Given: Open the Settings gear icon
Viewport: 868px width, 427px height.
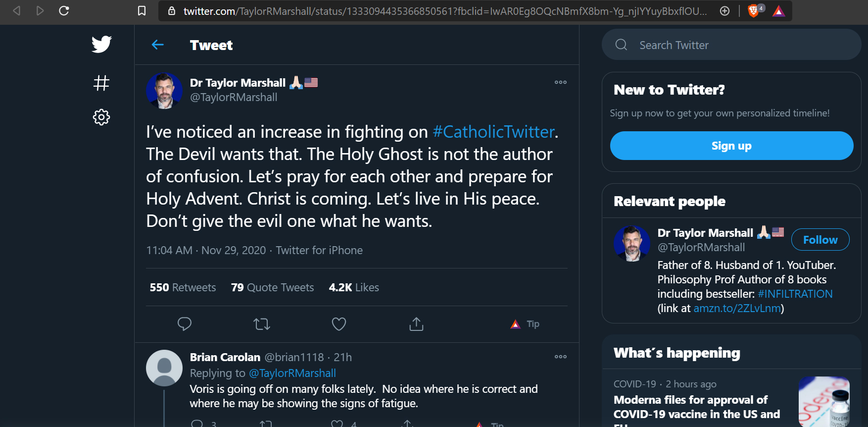Looking at the screenshot, I should pos(101,117).
